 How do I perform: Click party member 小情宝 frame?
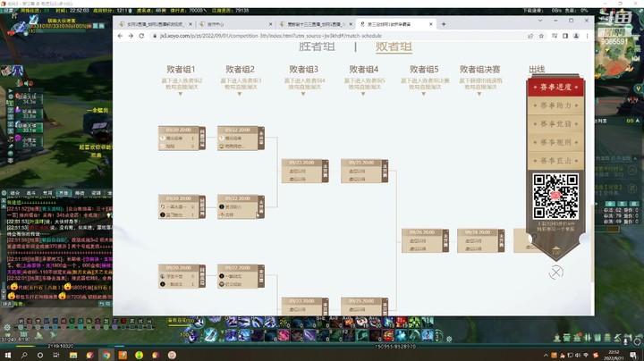click(x=29, y=142)
